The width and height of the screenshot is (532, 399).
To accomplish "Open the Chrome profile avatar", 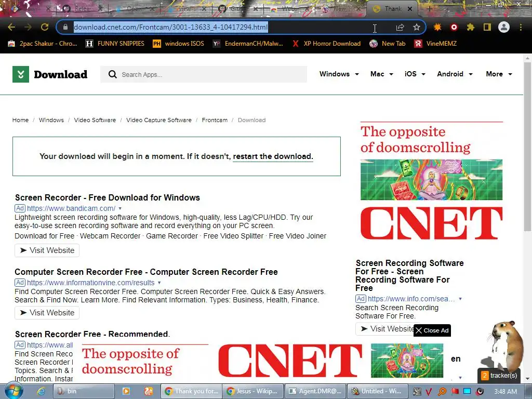I will click(x=504, y=27).
